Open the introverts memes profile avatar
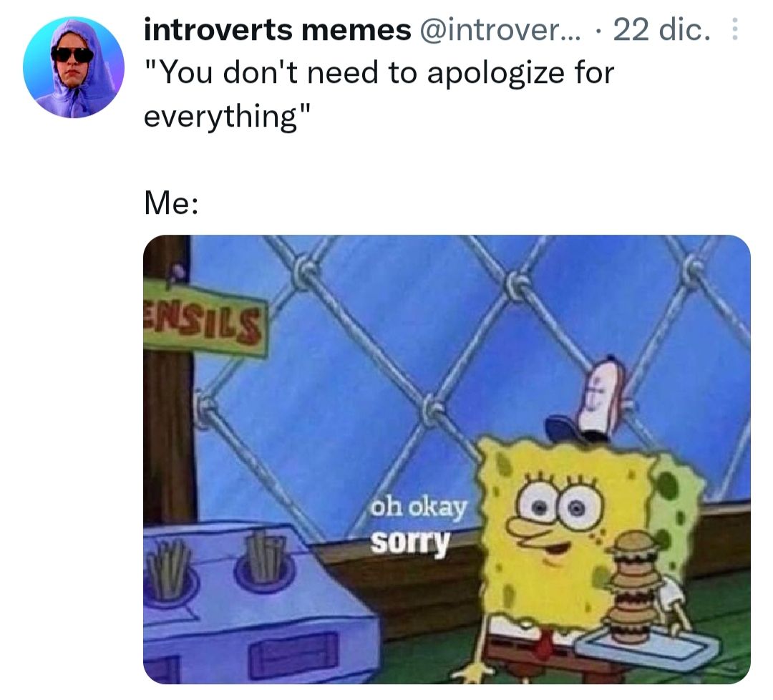This screenshot has width=773, height=700. coord(74,67)
